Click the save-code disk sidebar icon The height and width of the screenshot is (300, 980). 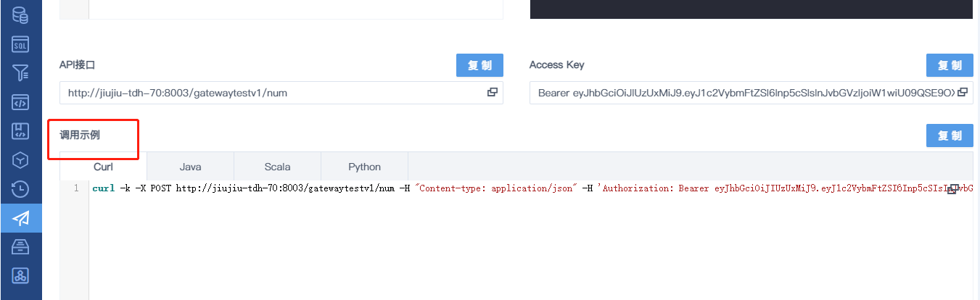click(x=20, y=131)
